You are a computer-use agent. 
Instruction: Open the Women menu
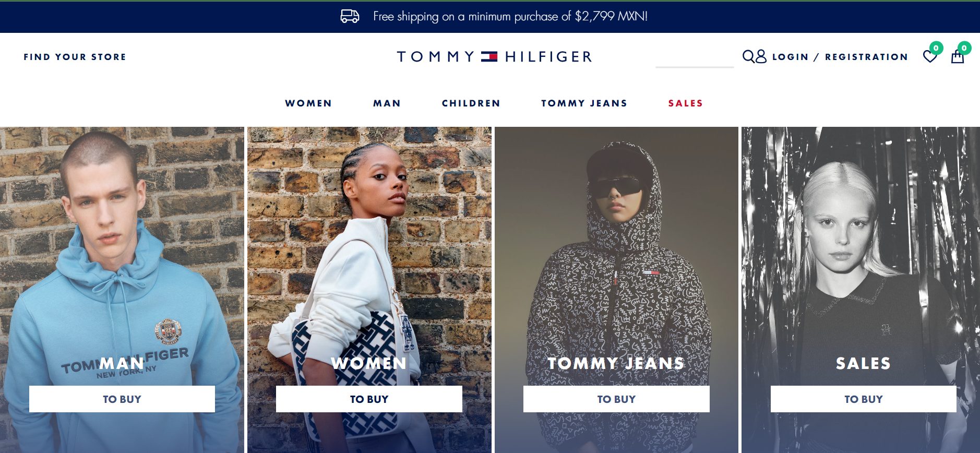308,103
